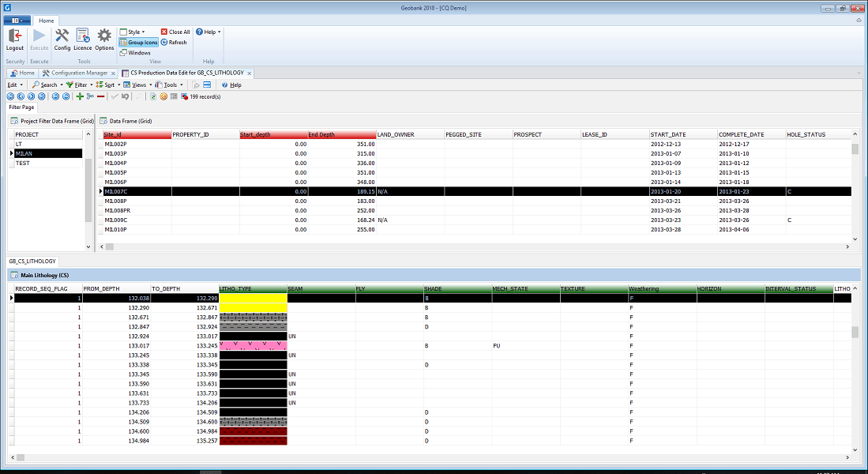Open the Filter dropdown menu

(79, 85)
